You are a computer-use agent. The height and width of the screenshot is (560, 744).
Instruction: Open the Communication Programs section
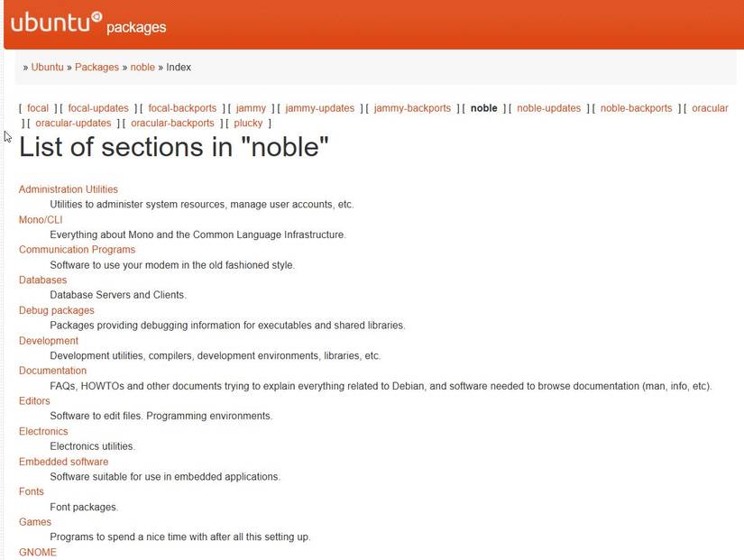click(x=77, y=250)
